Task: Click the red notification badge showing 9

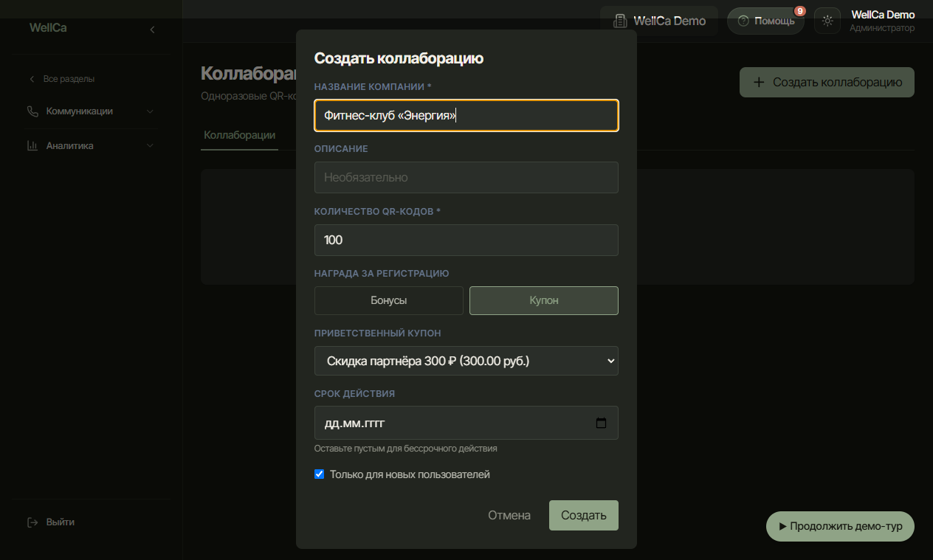Action: pos(799,11)
